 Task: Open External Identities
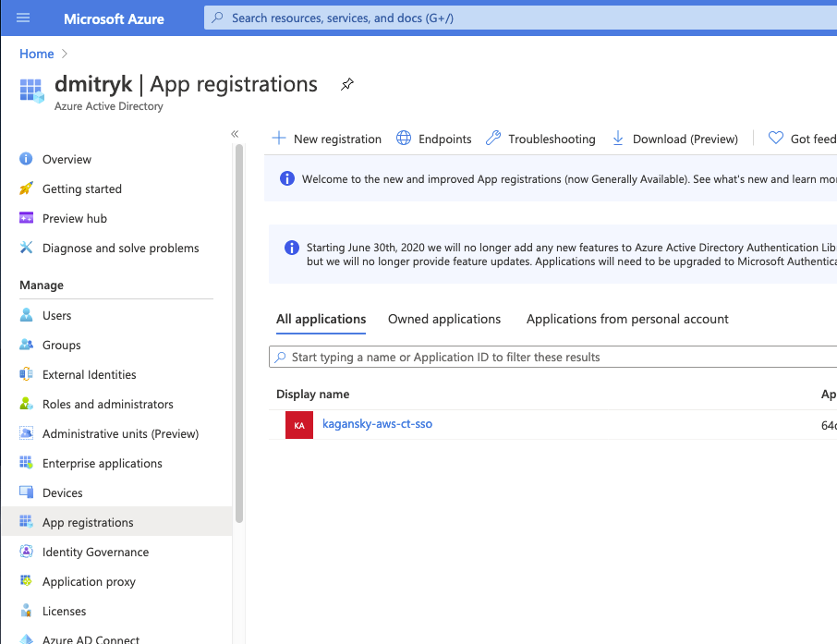(89, 374)
